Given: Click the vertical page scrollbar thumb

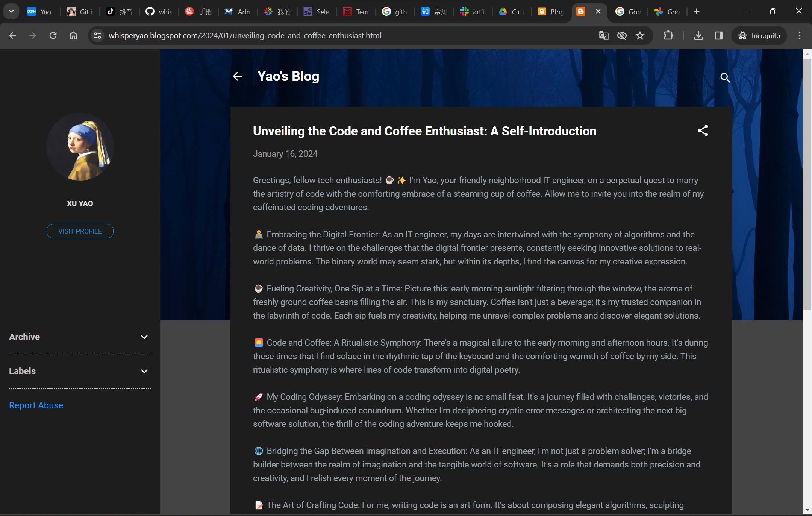Looking at the screenshot, I should pos(807,184).
